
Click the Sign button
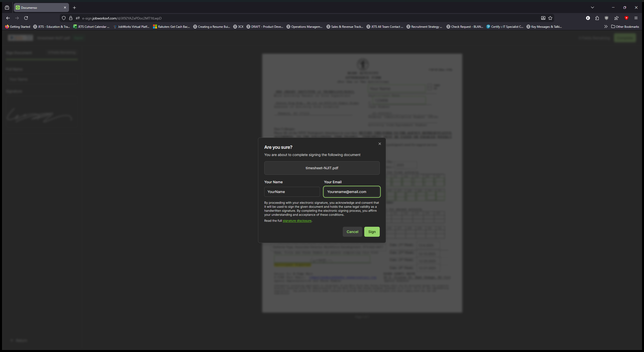[372, 231]
